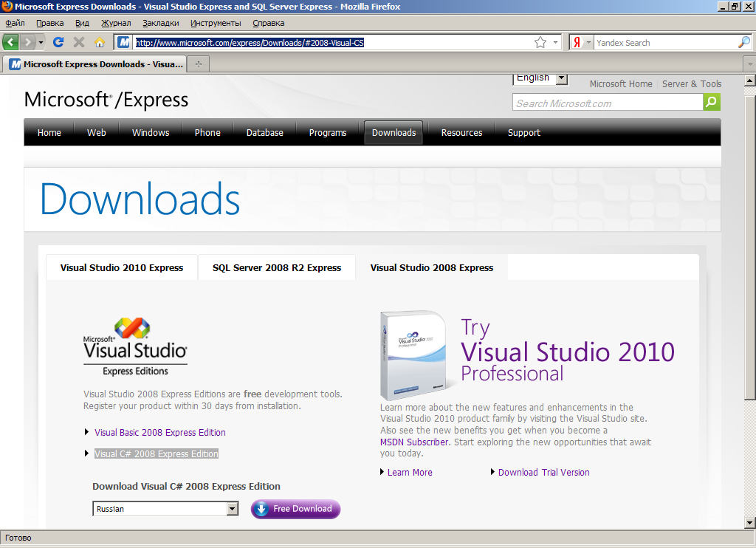The height and width of the screenshot is (548, 756).
Task: Open Resources in the site navigation
Action: (461, 133)
